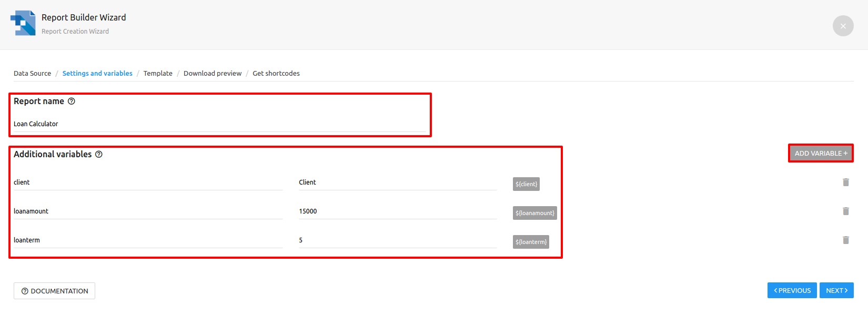Select the Settings and variables step
This screenshot has height=315, width=868.
point(97,73)
